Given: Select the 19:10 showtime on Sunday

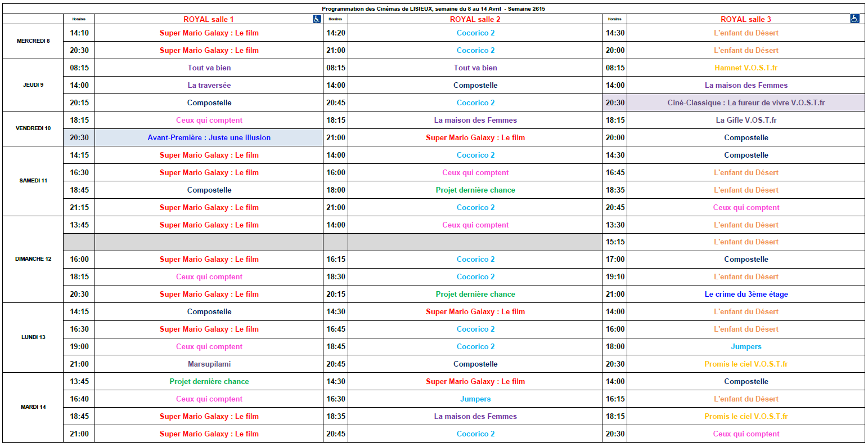Looking at the screenshot, I should point(615,277).
